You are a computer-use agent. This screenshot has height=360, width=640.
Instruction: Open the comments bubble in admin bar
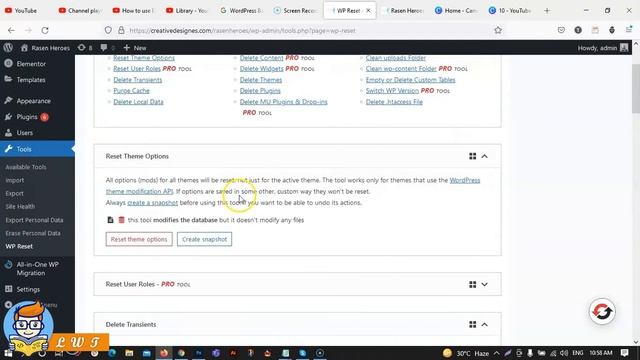[107, 48]
